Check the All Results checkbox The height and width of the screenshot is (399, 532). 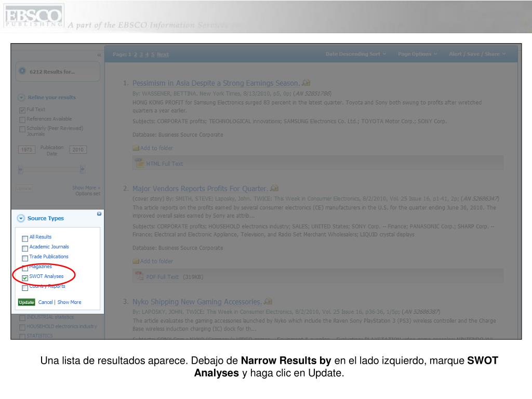25,238
